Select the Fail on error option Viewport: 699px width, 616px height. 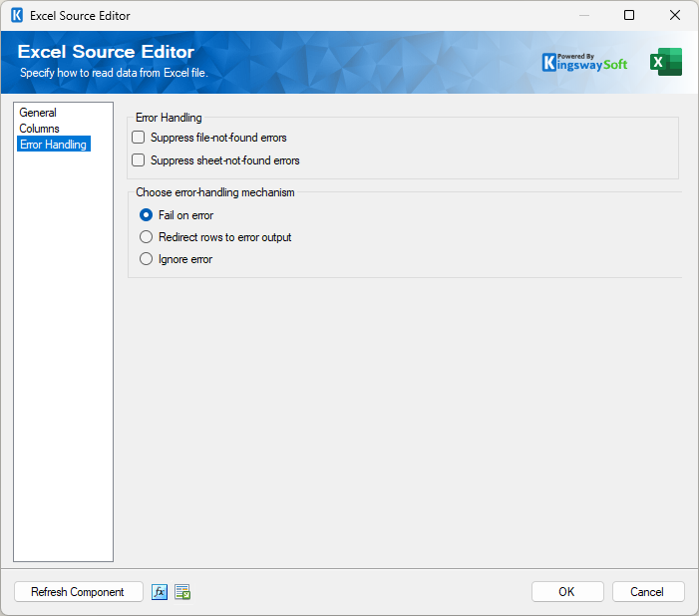coord(147,215)
